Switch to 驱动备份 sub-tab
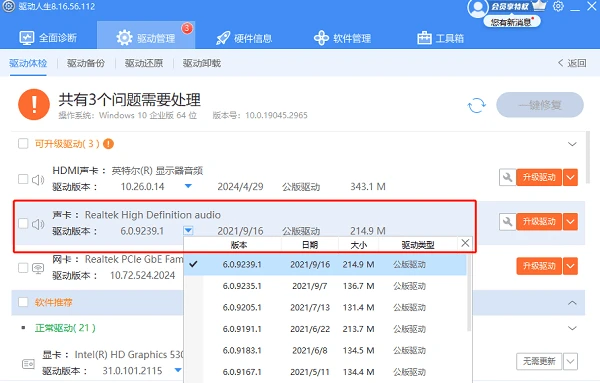 tap(86, 63)
